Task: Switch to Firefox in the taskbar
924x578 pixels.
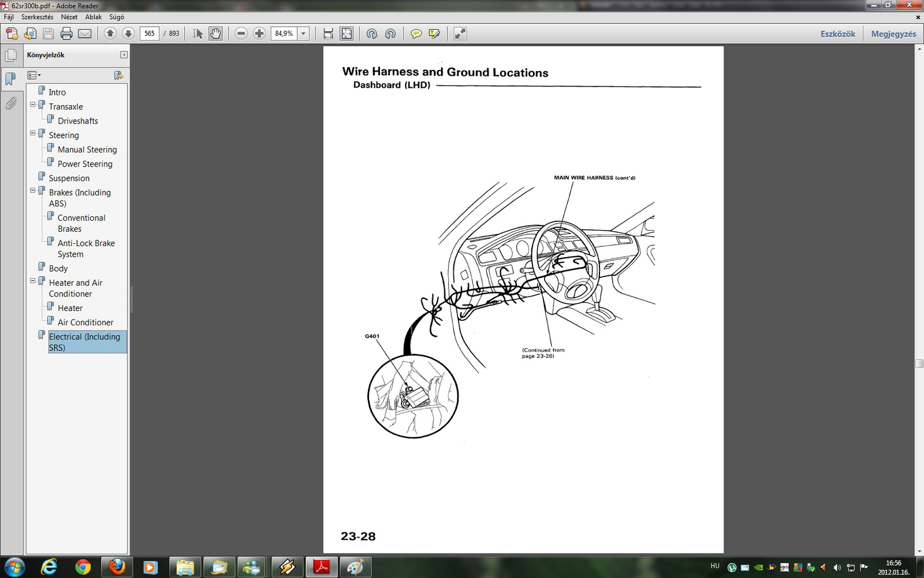Action: [x=117, y=567]
